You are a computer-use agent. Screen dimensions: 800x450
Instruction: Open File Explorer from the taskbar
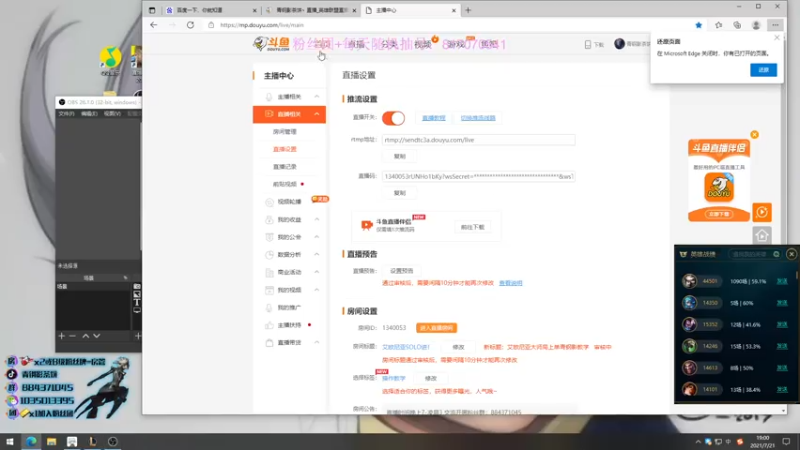[x=51, y=442]
